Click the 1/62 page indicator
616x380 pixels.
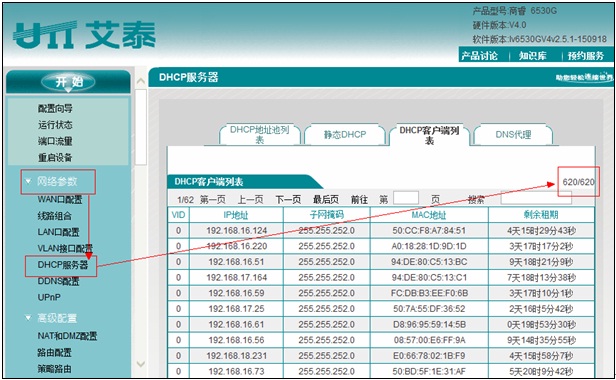click(185, 200)
